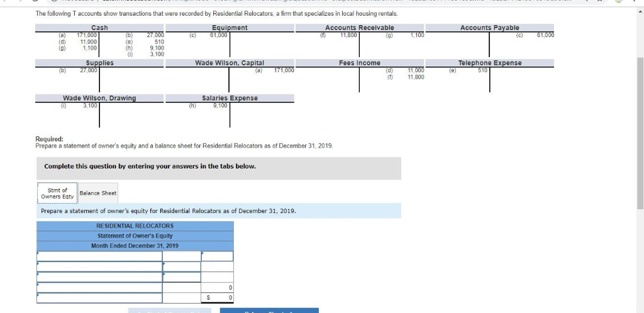Viewport: 644px width, 313px height.
Task: Click the 1,100 credit in Accounts Receivable
Action: coord(417,35)
